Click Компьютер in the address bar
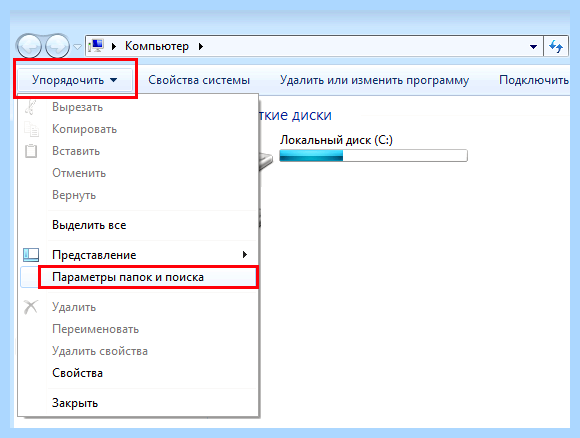580x438 pixels. point(157,46)
